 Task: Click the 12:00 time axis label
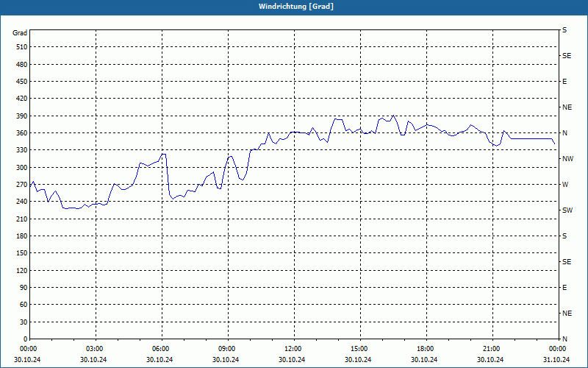point(293,349)
